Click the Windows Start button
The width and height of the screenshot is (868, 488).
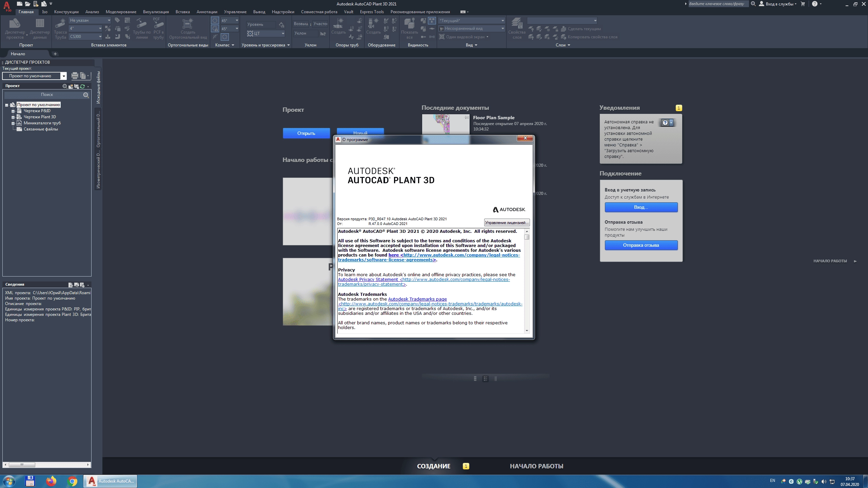tap(9, 481)
